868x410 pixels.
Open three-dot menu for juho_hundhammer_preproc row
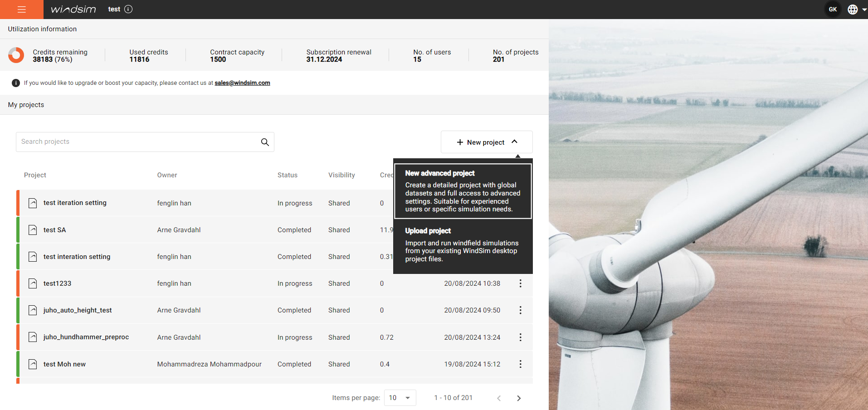coord(520,337)
